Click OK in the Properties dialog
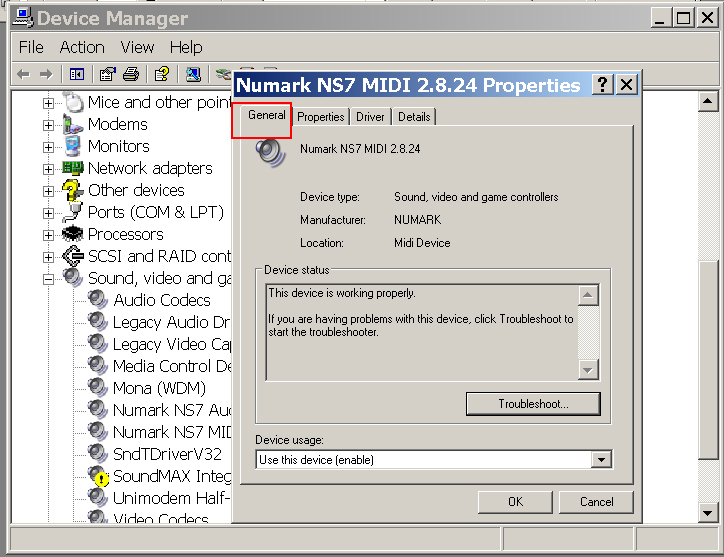Image resolution: width=724 pixels, height=557 pixels. coord(515,502)
